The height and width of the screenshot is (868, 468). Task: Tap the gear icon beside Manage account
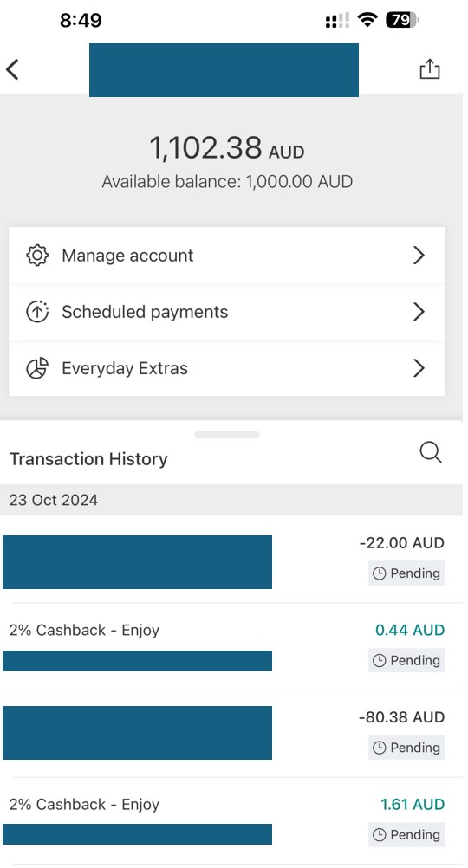point(37,256)
